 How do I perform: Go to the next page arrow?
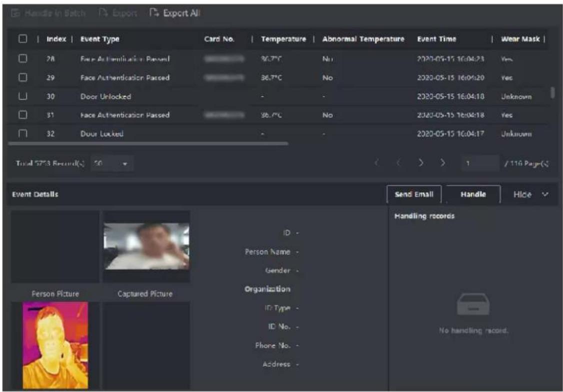pos(421,163)
